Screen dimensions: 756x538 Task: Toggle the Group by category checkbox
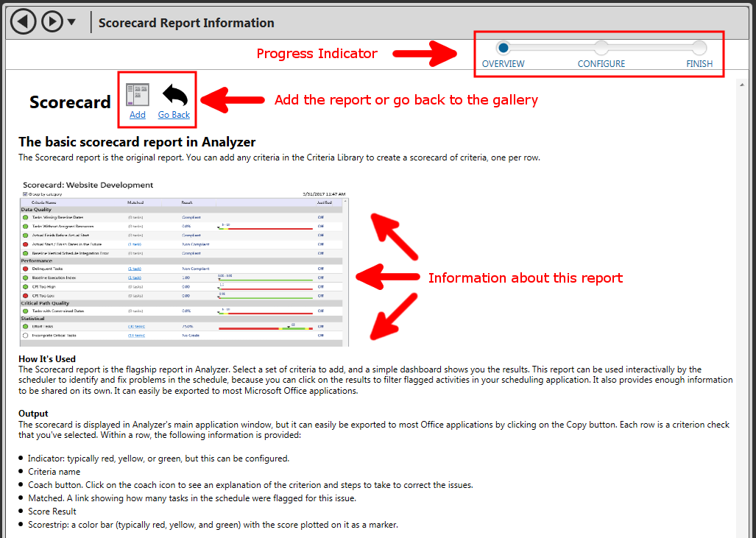coord(25,194)
